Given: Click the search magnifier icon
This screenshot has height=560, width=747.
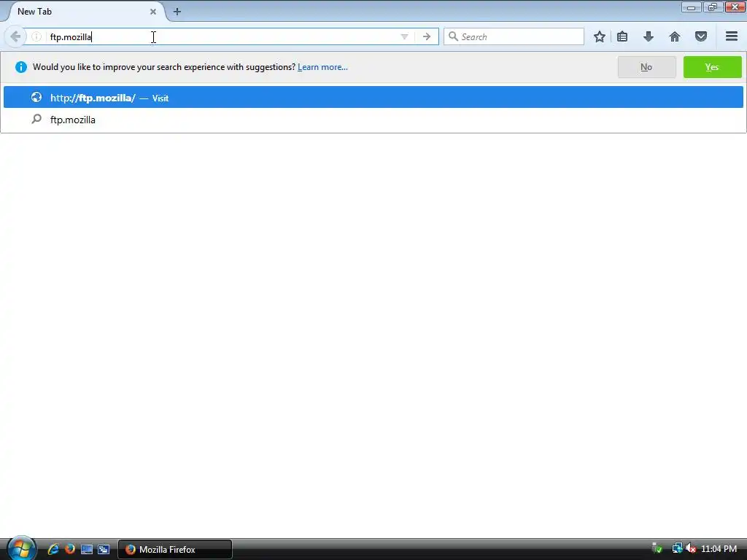Looking at the screenshot, I should coord(453,36).
